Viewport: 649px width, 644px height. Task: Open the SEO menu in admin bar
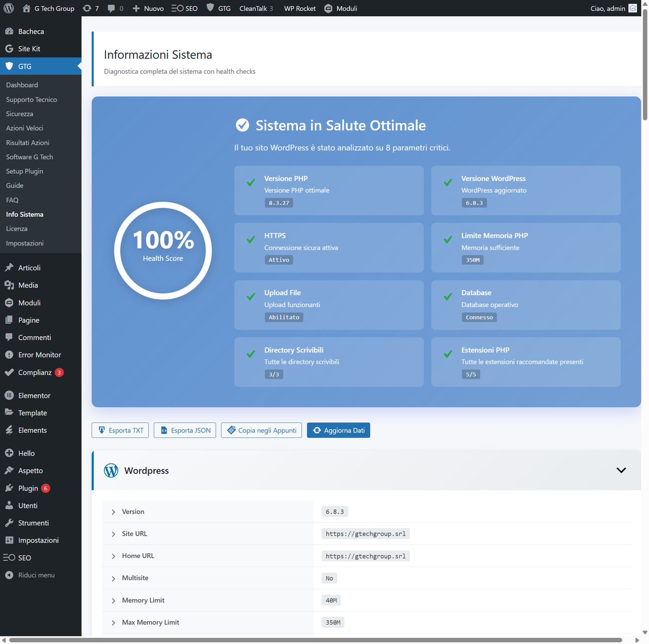(184, 8)
